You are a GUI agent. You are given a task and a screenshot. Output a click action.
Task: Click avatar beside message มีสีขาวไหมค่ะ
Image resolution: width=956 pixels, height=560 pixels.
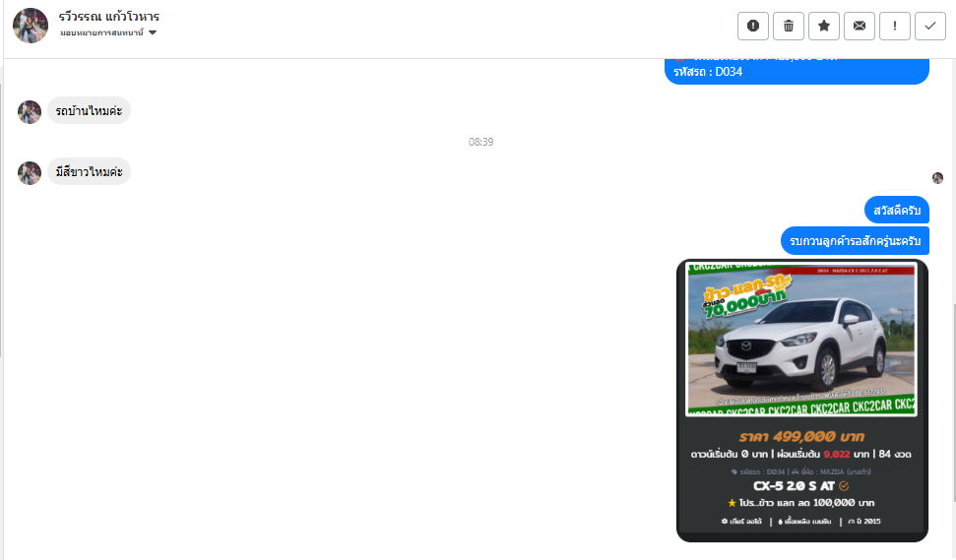[30, 173]
